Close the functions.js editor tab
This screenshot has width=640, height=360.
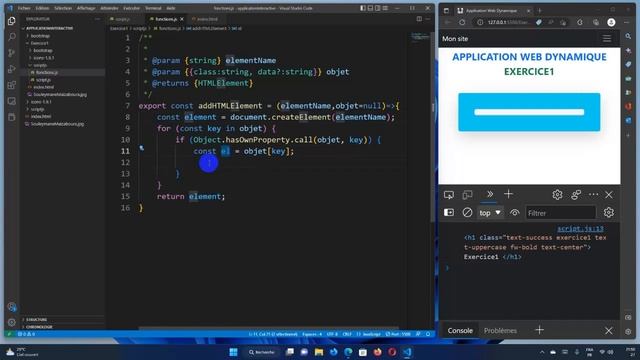coord(182,19)
